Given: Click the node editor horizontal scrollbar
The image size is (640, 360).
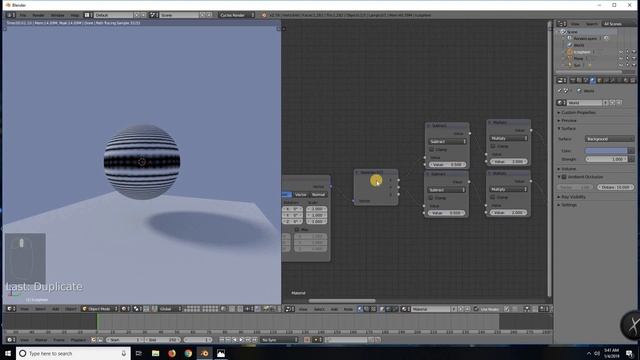Looking at the screenshot, I should [x=342, y=301].
